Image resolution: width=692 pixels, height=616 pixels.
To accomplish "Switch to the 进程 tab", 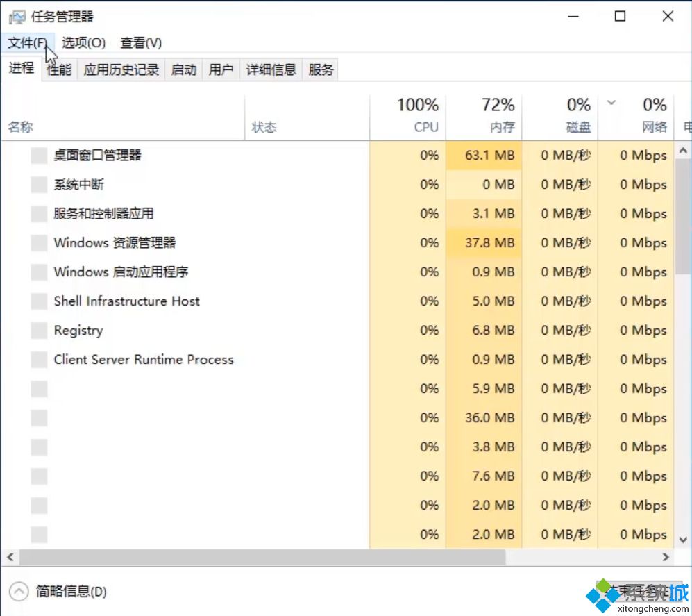I will [x=22, y=68].
